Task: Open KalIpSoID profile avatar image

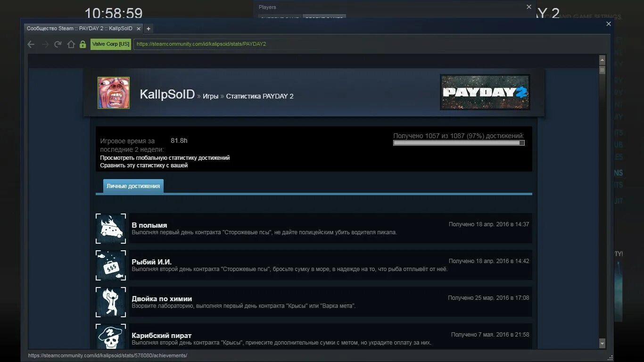Action: [114, 93]
